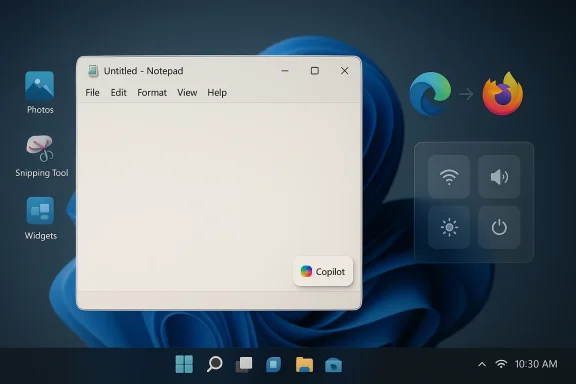
Task: Open Task View on the taskbar
Action: (x=244, y=364)
